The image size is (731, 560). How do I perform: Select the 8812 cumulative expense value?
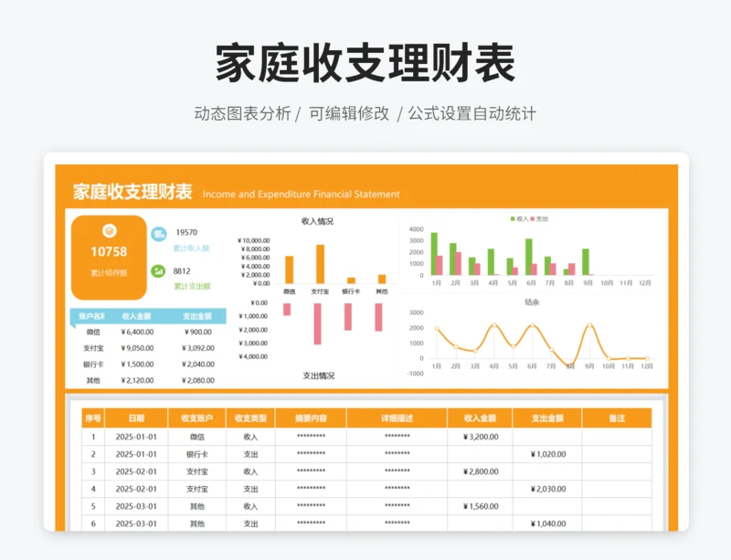pyautogui.click(x=182, y=271)
